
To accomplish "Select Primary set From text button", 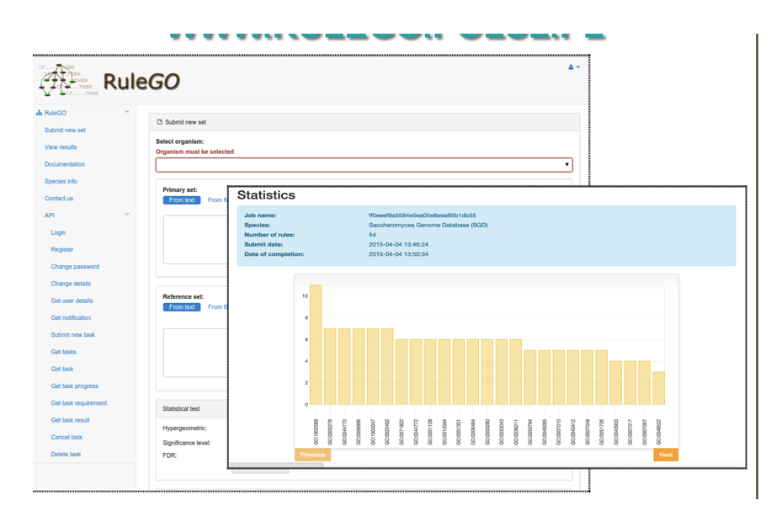I will pos(182,200).
